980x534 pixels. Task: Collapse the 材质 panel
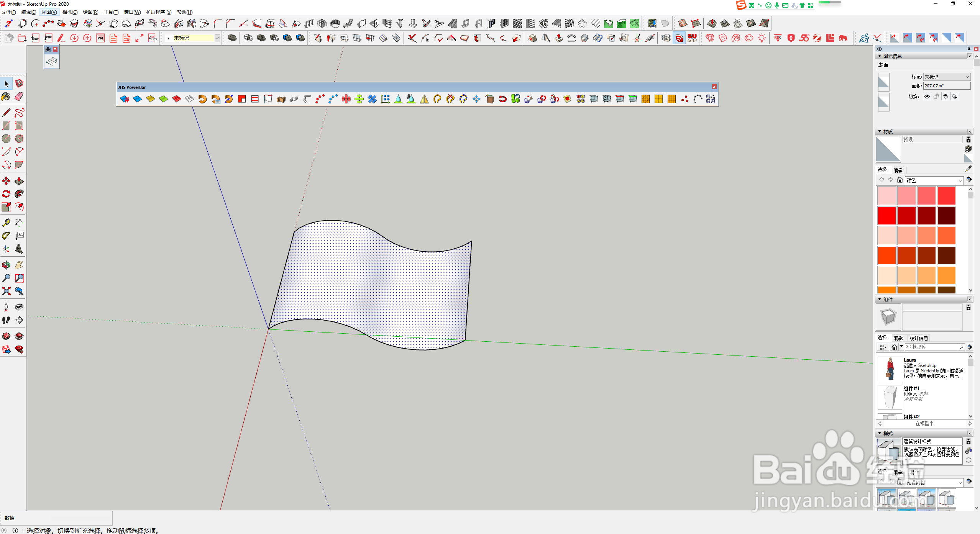pyautogui.click(x=880, y=131)
